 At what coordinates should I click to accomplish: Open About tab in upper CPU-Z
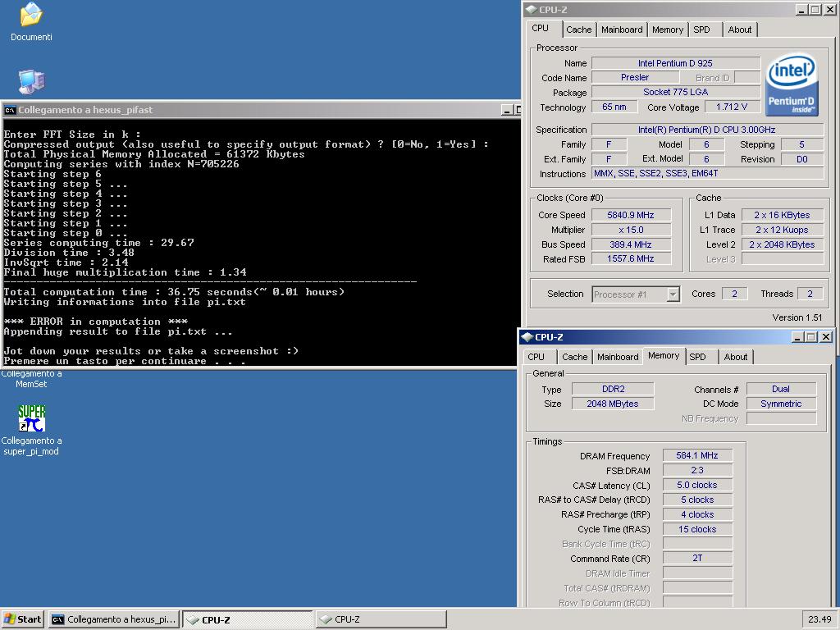point(739,30)
